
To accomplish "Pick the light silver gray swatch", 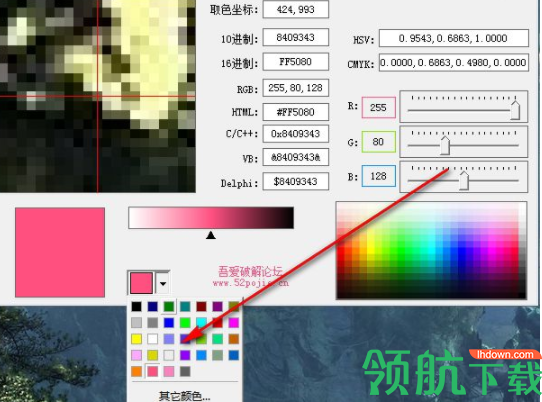I will (x=137, y=323).
